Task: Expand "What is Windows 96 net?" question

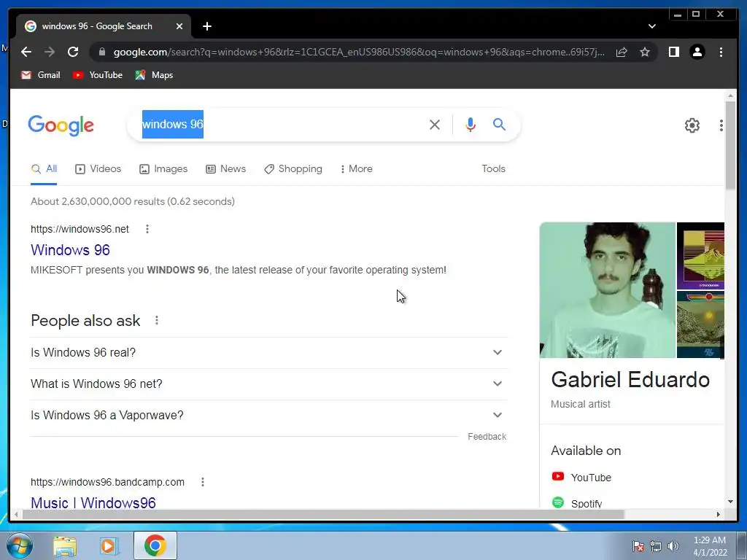Action: click(x=268, y=384)
